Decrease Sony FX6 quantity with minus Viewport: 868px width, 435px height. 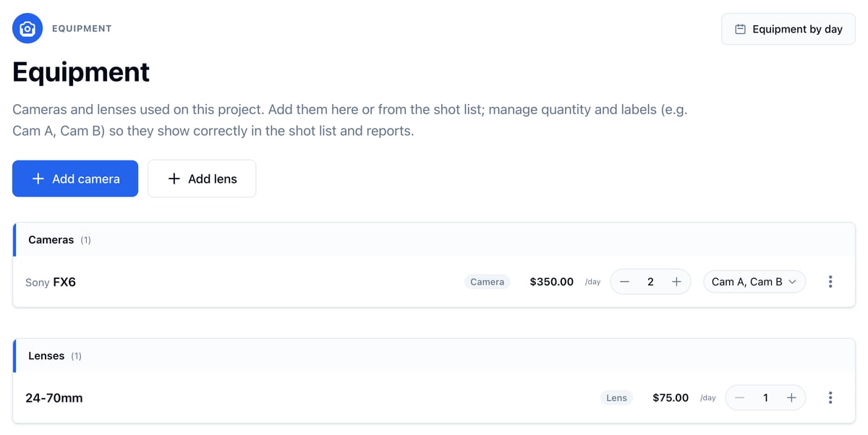(x=625, y=282)
